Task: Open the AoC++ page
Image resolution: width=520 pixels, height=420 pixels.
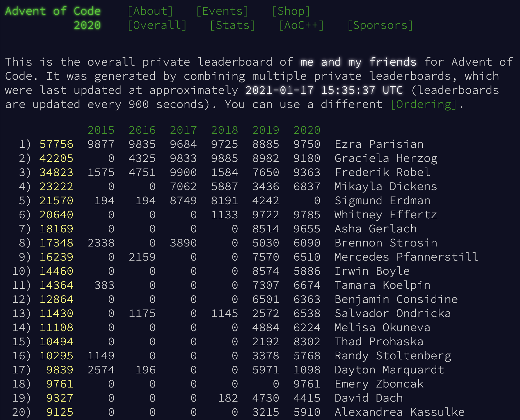Action: pyautogui.click(x=301, y=25)
